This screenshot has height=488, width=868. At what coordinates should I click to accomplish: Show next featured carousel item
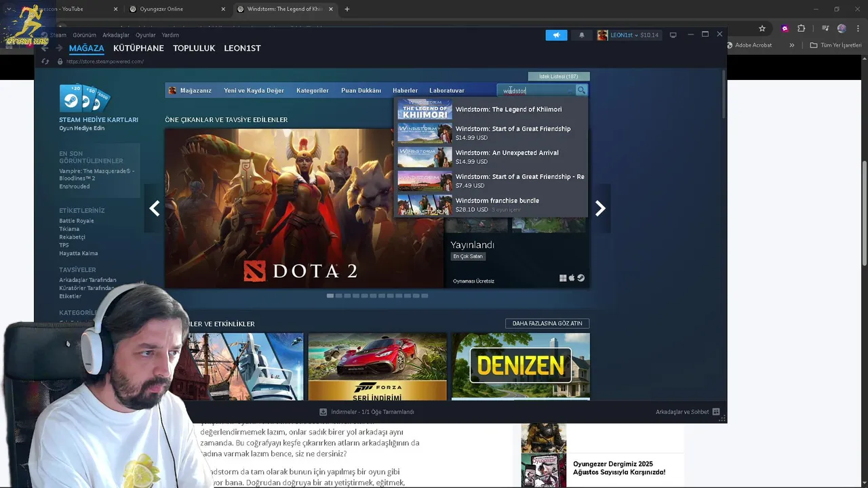[600, 209]
